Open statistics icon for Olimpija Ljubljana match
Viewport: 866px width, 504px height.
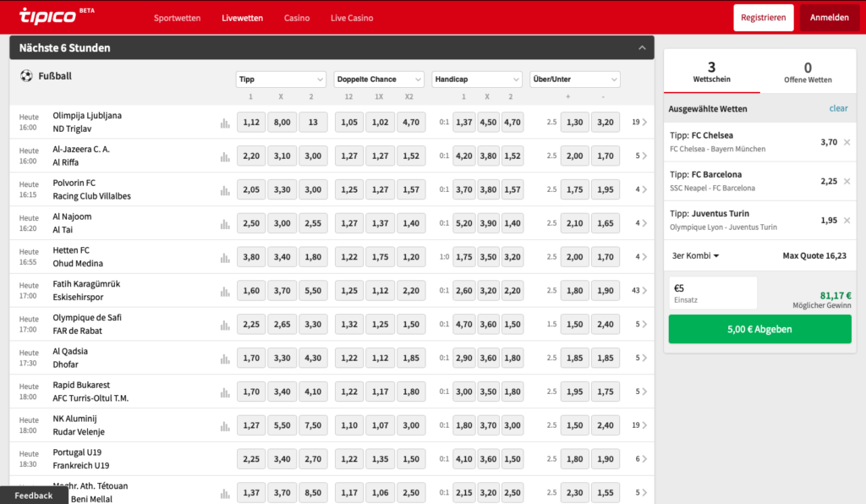click(225, 123)
